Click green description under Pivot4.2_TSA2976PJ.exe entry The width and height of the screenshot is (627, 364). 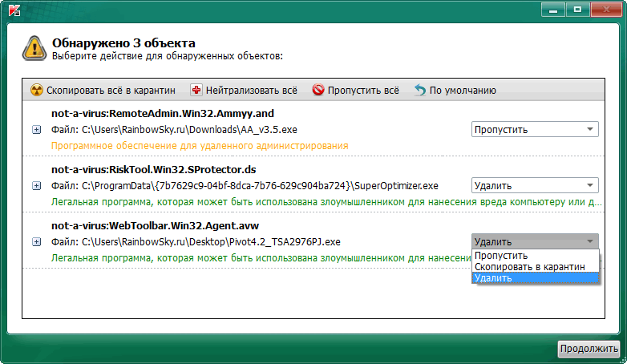[261, 258]
